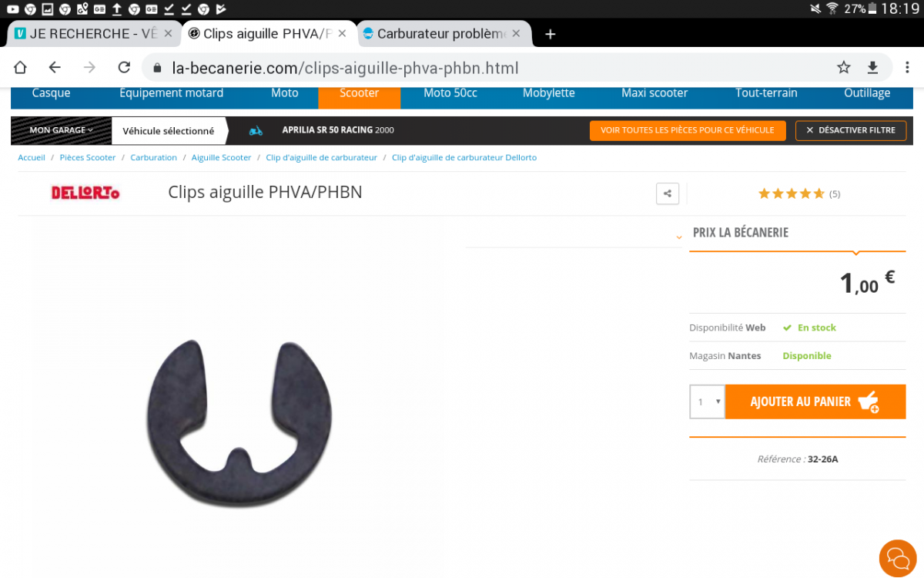This screenshot has height=578, width=924.
Task: Click VOIR TOUTES LES PIÈCES POUR CE VÉHICULE
Action: click(688, 130)
